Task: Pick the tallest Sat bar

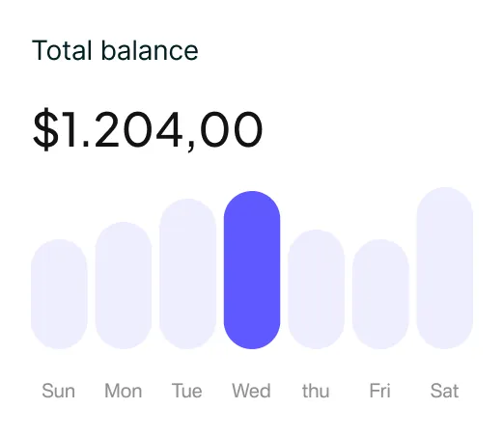Action: click(445, 268)
